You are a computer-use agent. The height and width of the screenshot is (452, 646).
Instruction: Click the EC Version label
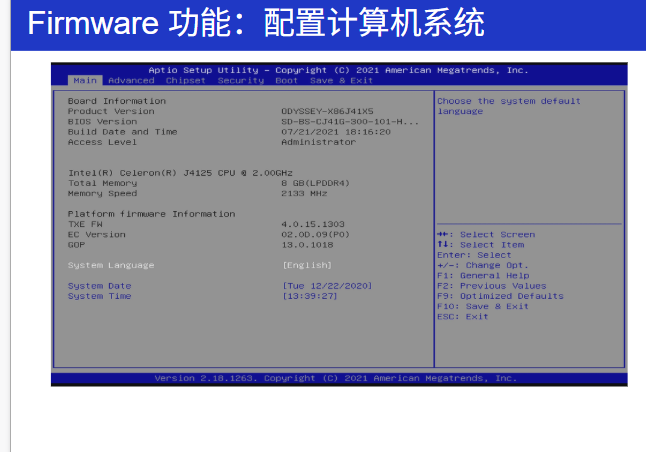pyautogui.click(x=96, y=234)
